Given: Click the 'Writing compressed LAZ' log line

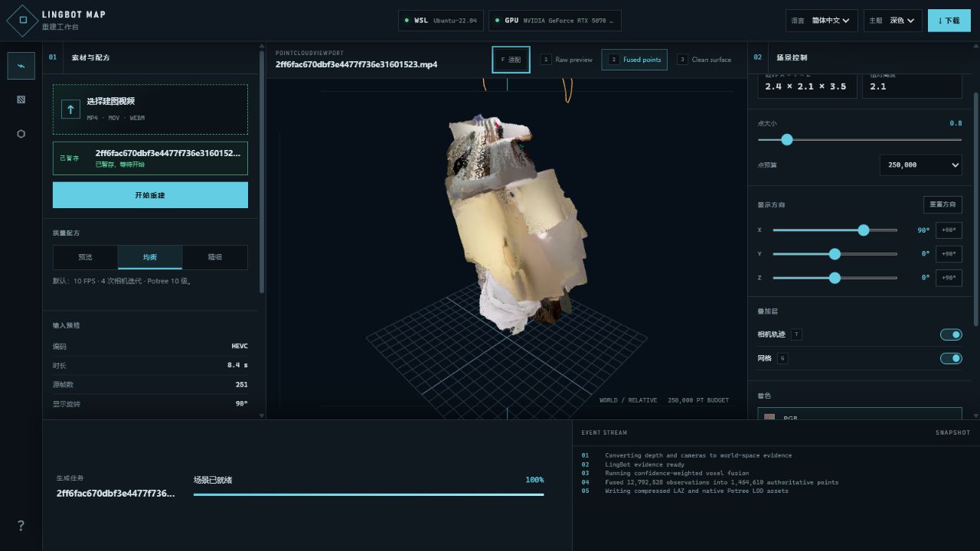Looking at the screenshot, I should pos(697,491).
